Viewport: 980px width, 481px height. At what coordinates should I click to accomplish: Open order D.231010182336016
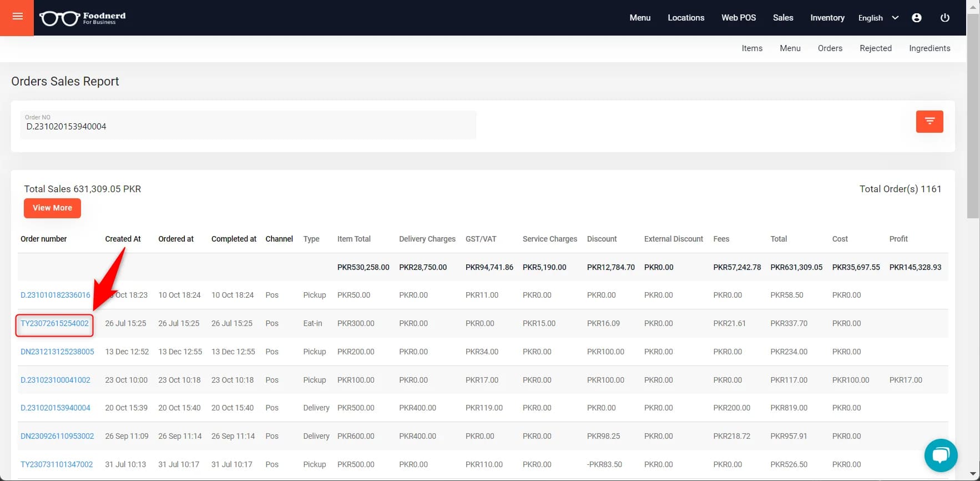[55, 295]
